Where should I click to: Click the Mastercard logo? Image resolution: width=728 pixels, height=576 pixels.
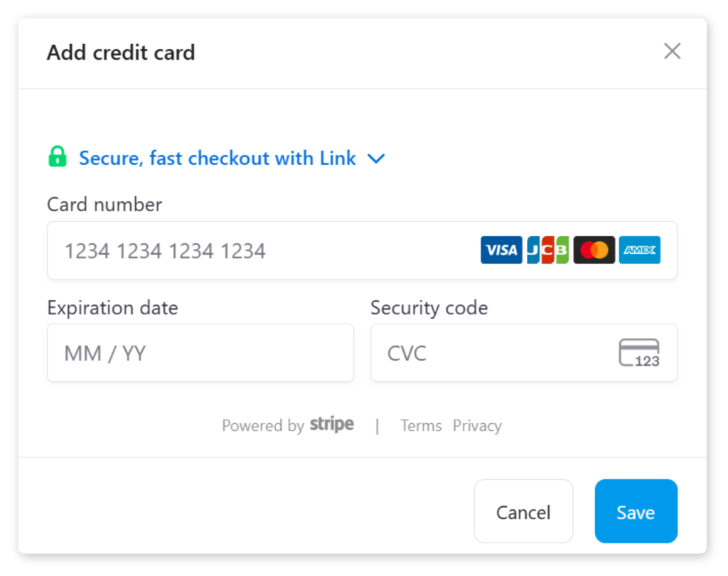click(594, 250)
